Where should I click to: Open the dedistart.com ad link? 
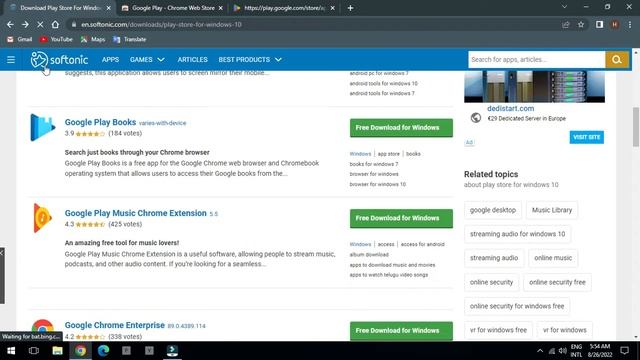coord(510,109)
